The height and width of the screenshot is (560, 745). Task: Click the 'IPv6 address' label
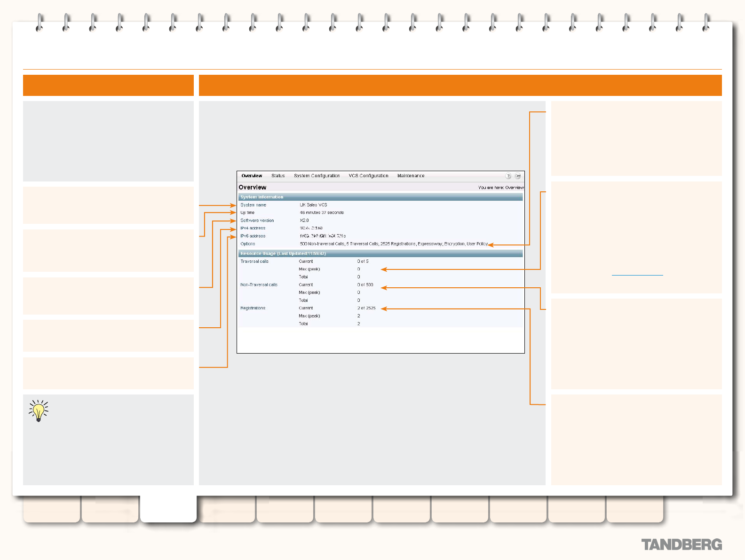[x=253, y=236]
